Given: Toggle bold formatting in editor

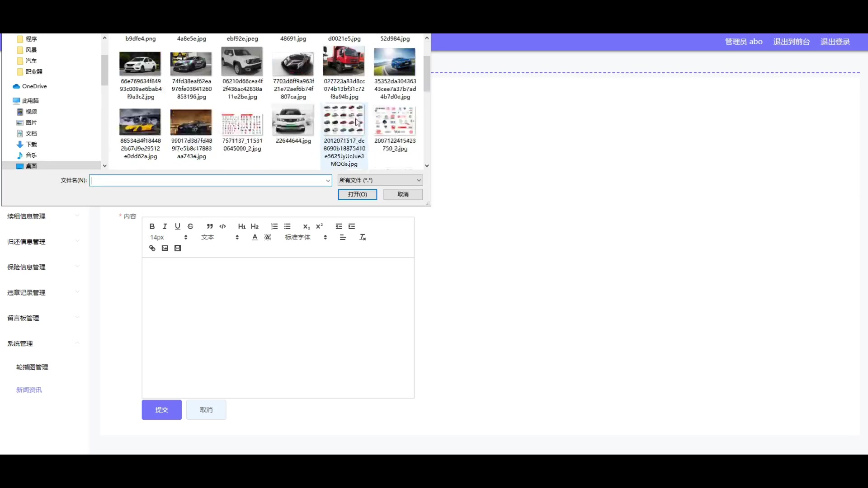Looking at the screenshot, I should tap(152, 226).
